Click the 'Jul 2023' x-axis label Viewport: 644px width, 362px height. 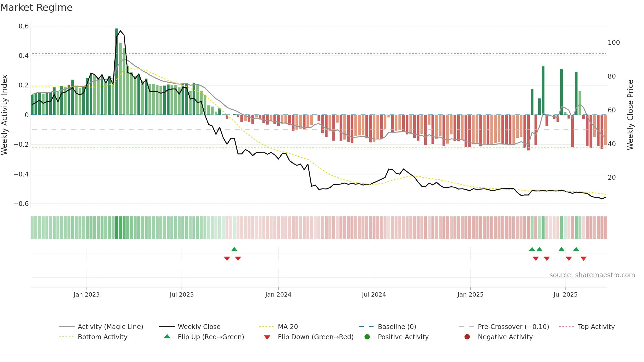[182, 294]
